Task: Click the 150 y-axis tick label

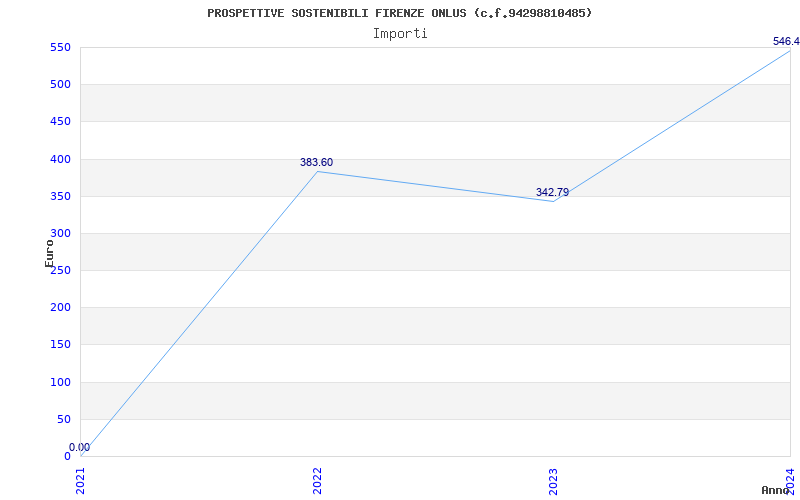Action: (x=60, y=345)
